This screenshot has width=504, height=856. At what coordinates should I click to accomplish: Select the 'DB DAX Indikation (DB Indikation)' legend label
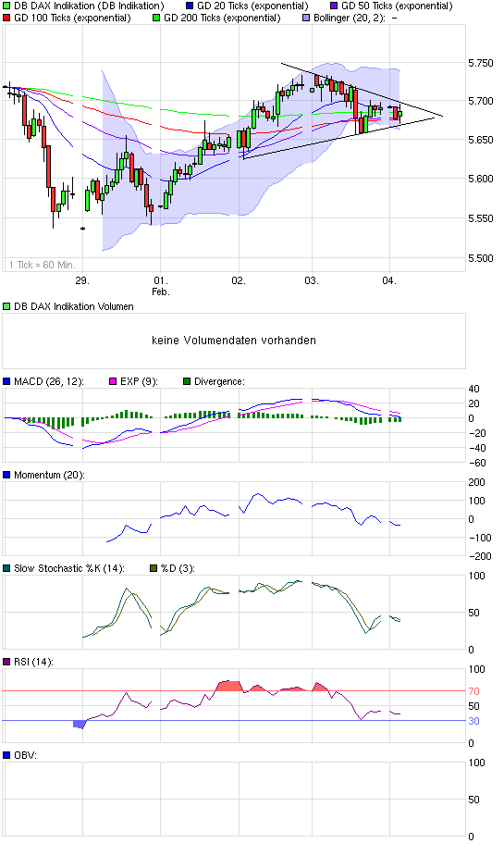(89, 6)
